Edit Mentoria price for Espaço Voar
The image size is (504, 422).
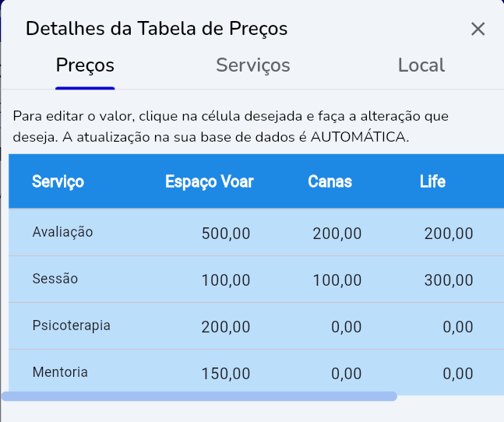(x=226, y=374)
